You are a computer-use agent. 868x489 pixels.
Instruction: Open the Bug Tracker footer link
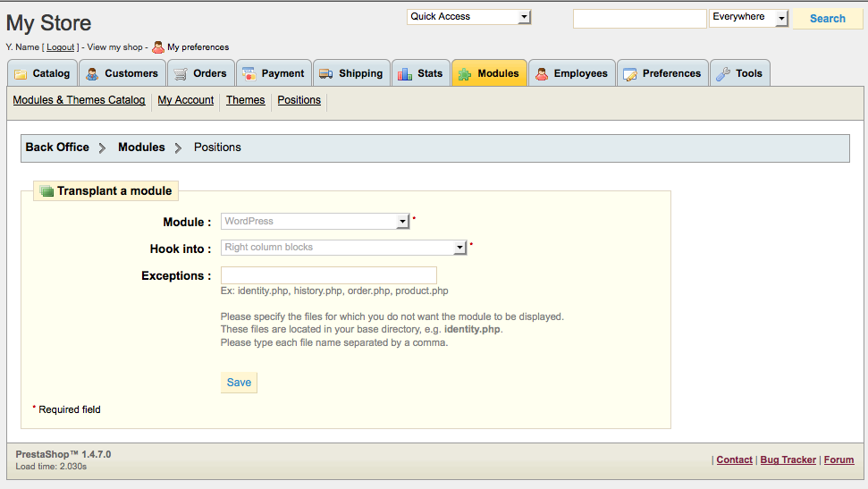788,459
